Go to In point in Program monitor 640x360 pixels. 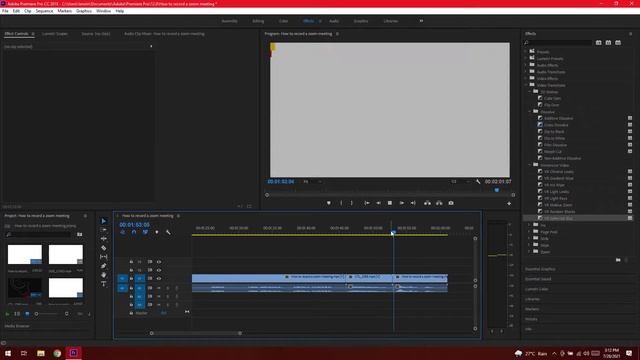(367, 203)
